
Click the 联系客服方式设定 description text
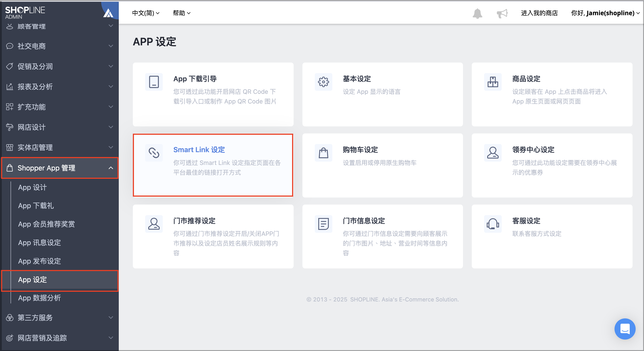pos(537,234)
